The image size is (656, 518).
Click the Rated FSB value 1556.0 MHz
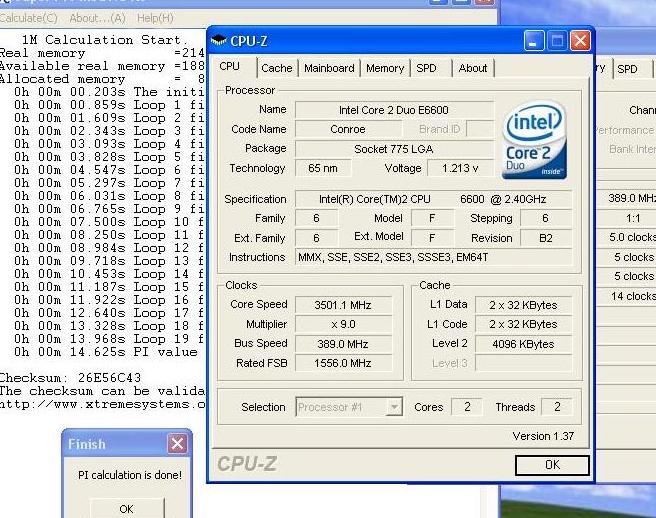[x=343, y=363]
